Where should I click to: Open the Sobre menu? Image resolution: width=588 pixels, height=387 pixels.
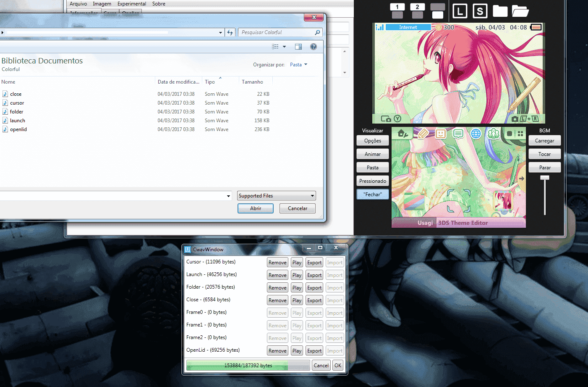[159, 4]
